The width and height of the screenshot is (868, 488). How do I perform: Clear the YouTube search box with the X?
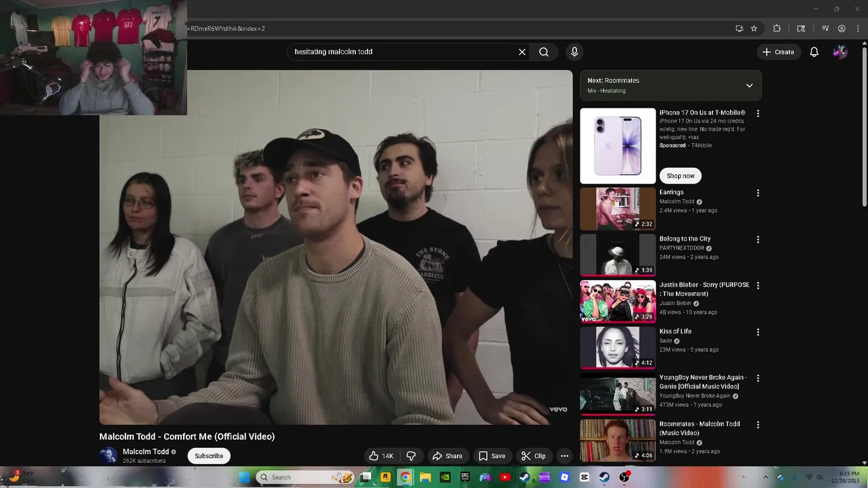(x=522, y=52)
